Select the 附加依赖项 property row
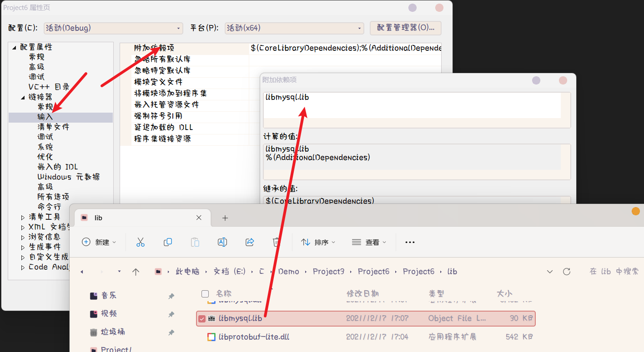644x352 pixels. click(x=281, y=48)
